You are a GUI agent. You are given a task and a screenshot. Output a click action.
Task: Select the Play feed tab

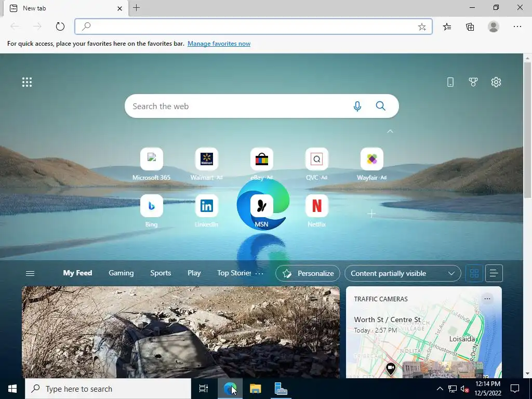194,273
